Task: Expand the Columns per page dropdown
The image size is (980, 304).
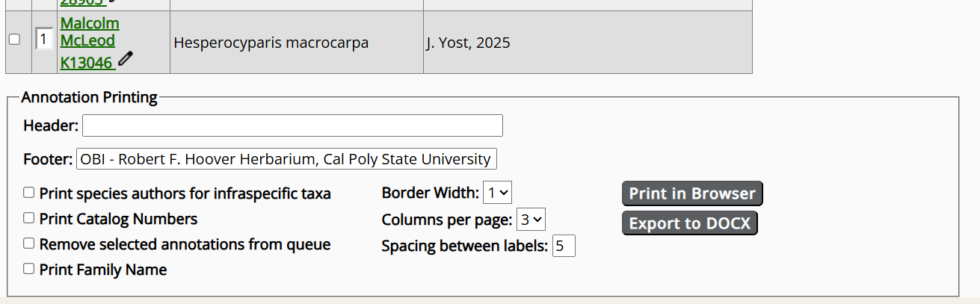Action: [531, 220]
